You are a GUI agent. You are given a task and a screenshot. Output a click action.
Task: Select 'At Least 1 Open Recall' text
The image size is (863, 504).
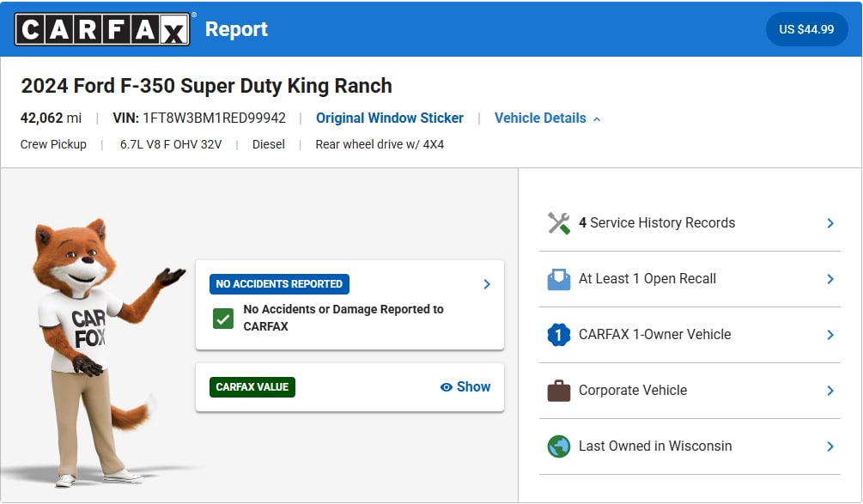tap(647, 279)
